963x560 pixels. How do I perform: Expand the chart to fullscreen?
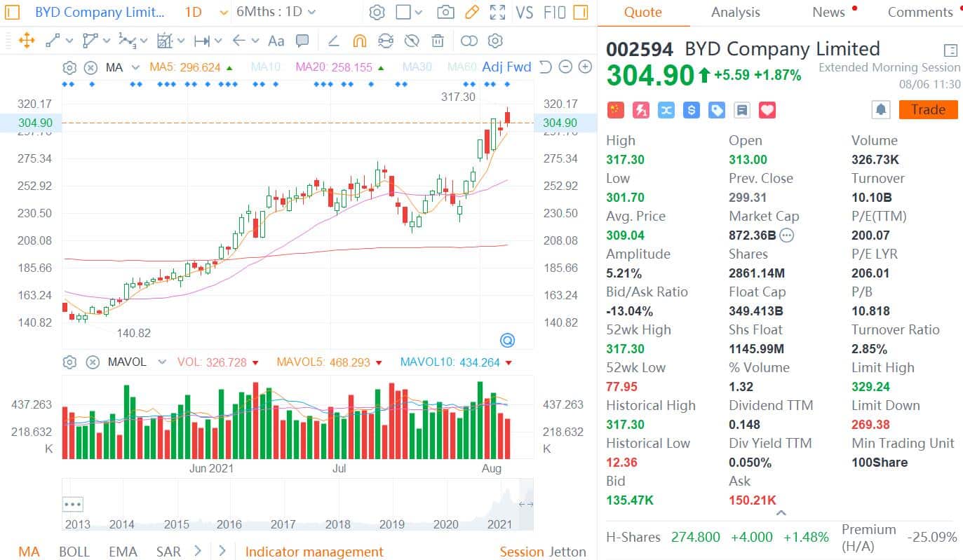point(497,12)
